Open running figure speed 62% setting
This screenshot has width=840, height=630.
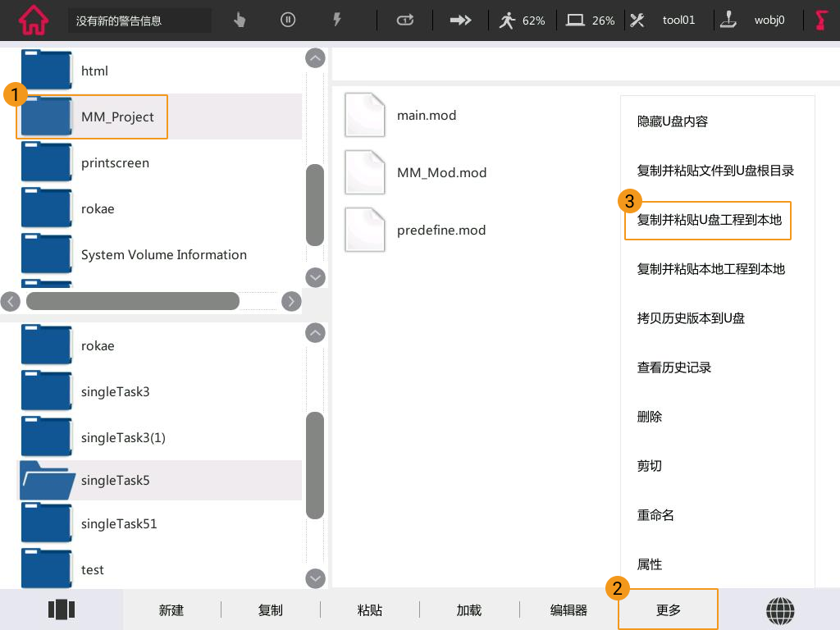522,21
